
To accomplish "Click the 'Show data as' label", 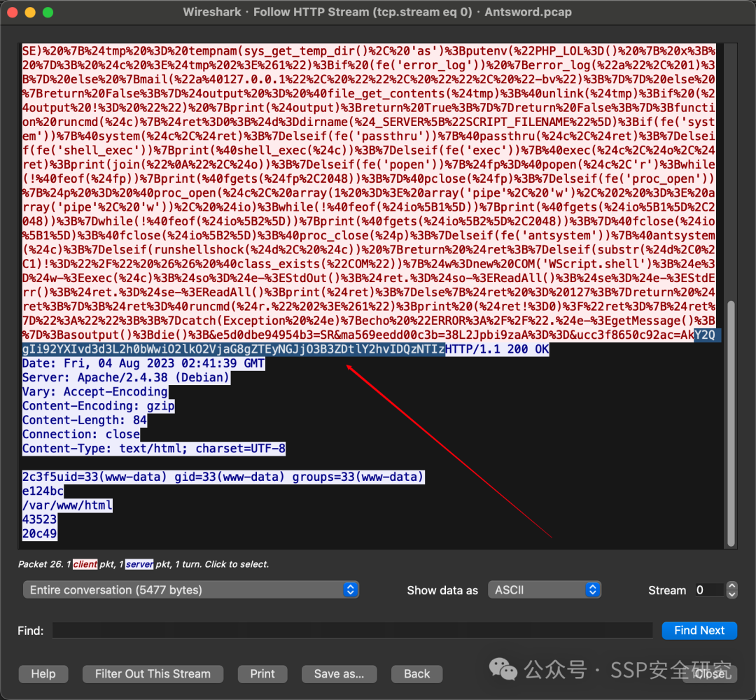I will (442, 590).
